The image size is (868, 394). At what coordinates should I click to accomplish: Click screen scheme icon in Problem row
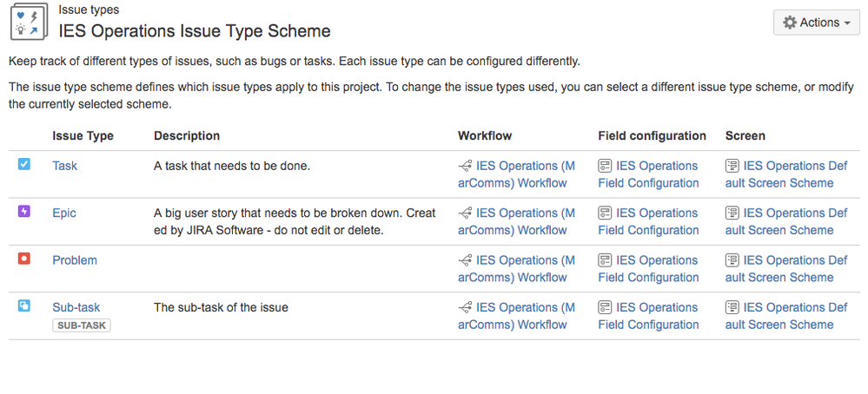click(x=732, y=260)
